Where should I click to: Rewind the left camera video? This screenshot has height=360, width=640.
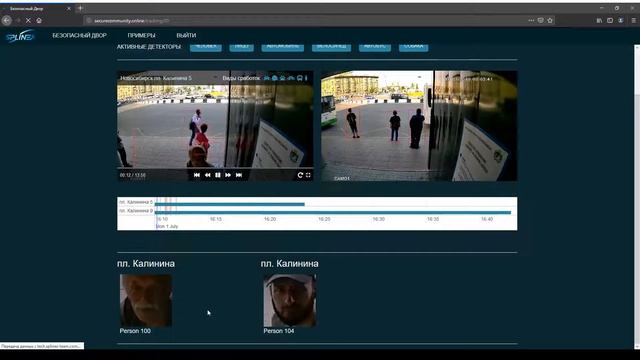(207, 175)
